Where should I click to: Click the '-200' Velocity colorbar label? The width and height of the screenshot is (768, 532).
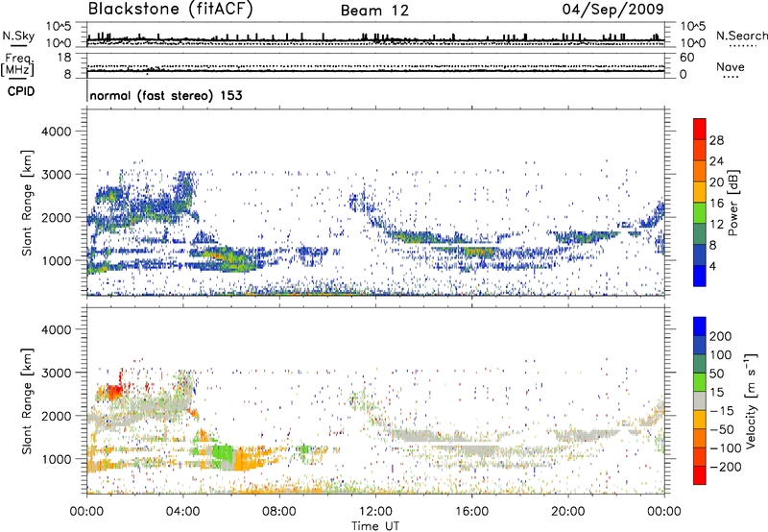point(725,467)
